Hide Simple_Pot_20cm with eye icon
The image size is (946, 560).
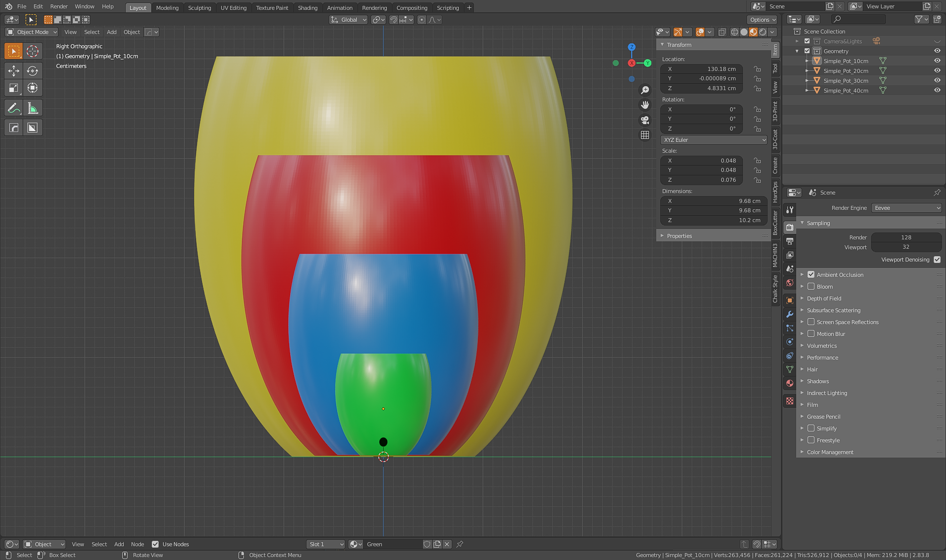937,71
